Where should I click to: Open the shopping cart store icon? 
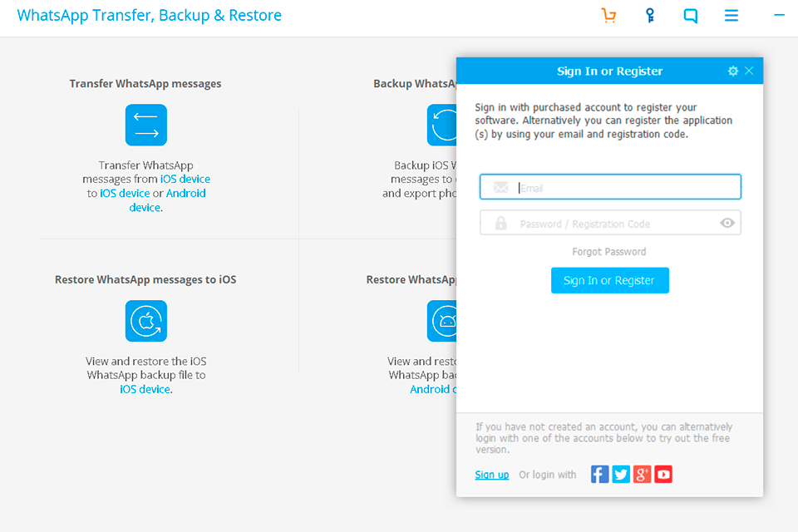click(608, 15)
